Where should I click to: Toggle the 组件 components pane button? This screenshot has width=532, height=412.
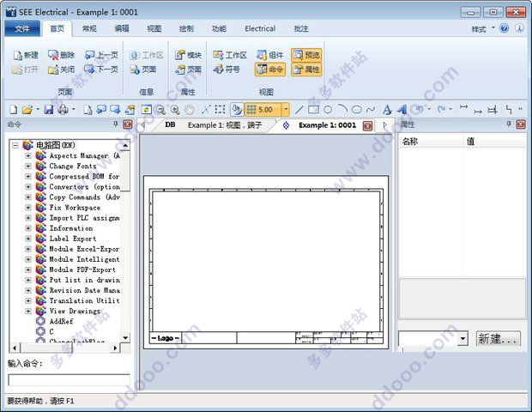click(270, 55)
